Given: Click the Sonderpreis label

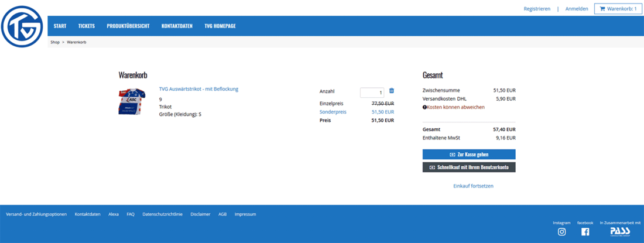Looking at the screenshot, I should pyautogui.click(x=333, y=112).
